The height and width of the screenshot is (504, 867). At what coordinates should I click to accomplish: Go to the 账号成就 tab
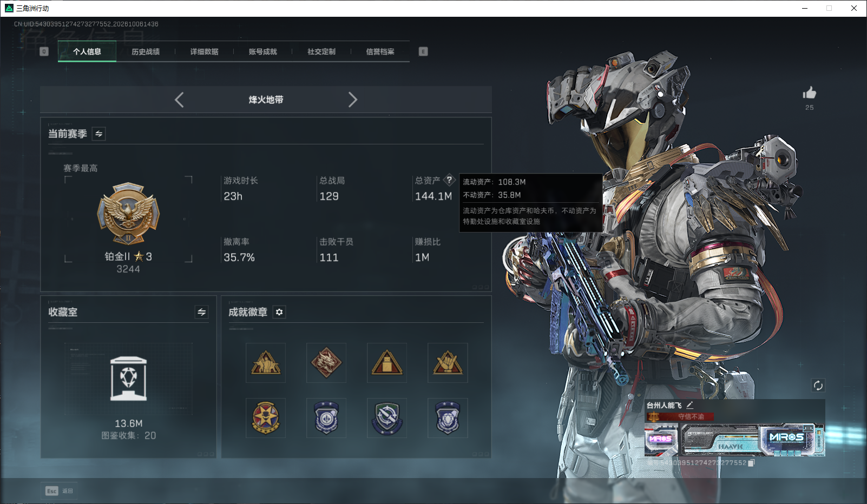[262, 52]
